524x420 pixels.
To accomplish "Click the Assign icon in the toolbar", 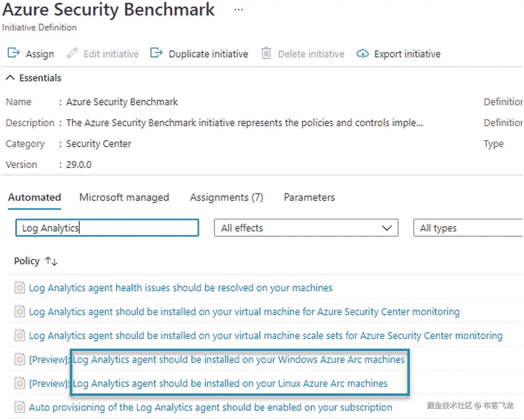I will tap(13, 53).
